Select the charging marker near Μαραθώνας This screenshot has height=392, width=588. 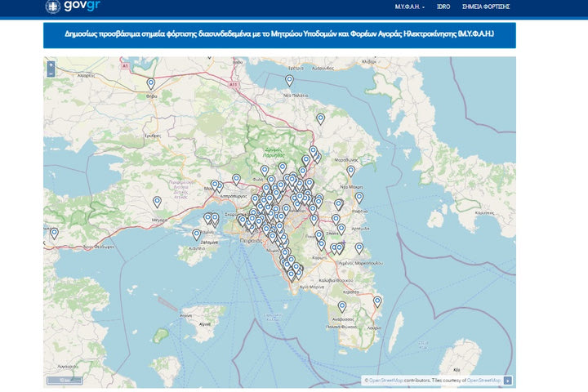point(350,171)
